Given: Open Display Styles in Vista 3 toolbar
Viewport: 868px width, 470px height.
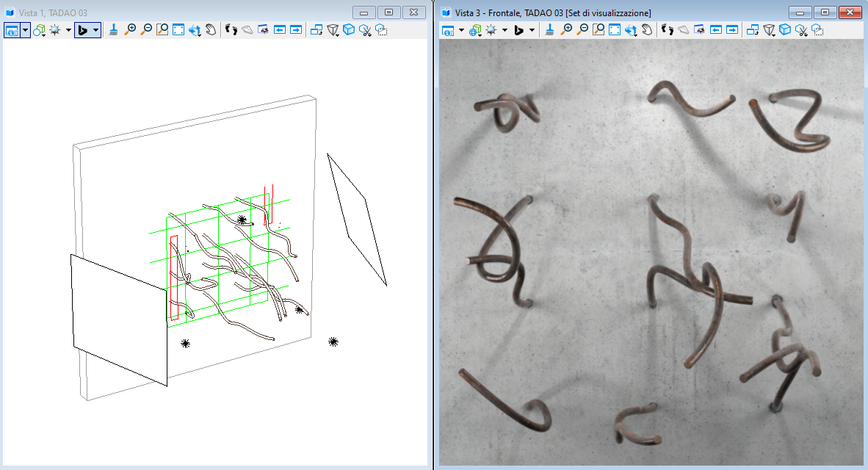Looking at the screenshot, I should [x=475, y=30].
